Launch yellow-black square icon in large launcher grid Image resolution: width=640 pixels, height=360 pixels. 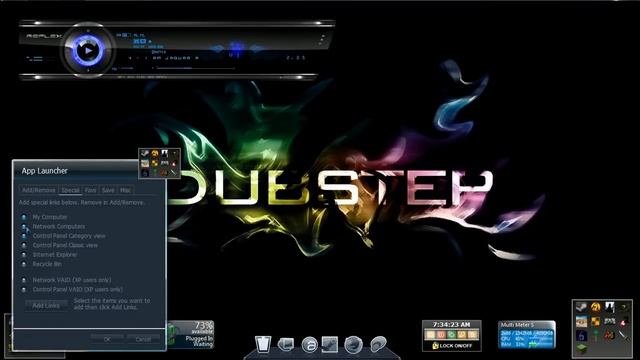click(596, 322)
